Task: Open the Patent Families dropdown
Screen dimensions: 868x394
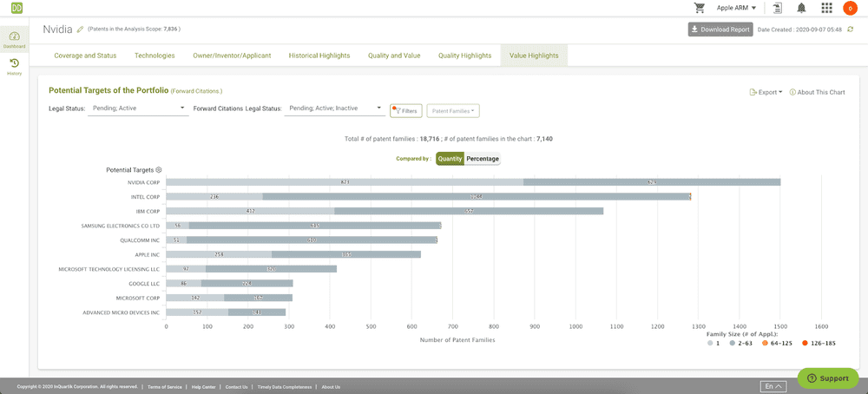Action: pyautogui.click(x=453, y=111)
